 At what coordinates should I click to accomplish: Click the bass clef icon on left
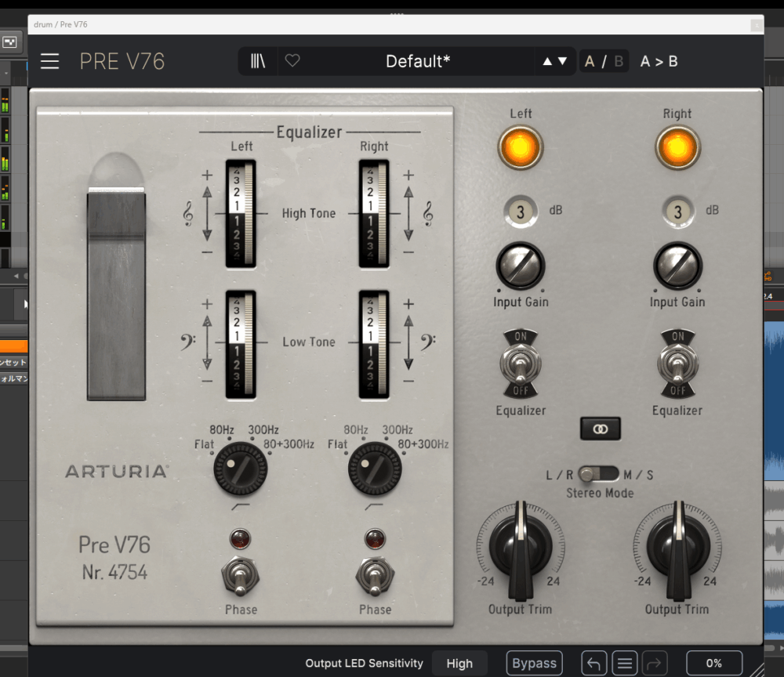(x=188, y=342)
